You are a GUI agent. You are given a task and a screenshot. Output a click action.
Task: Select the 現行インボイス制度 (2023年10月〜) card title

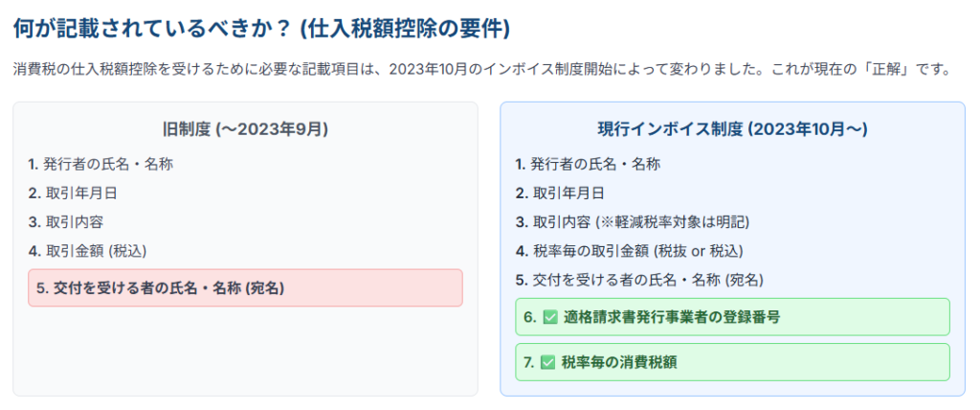point(732,128)
